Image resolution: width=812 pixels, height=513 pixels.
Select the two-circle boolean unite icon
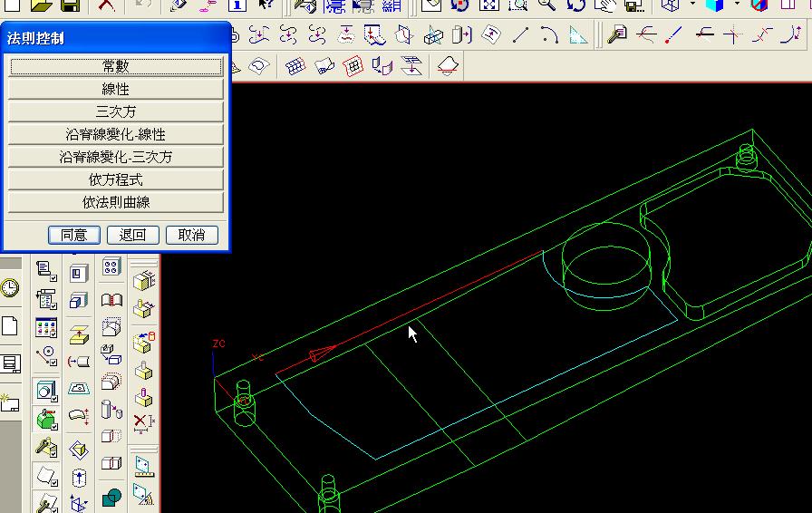[x=111, y=498]
